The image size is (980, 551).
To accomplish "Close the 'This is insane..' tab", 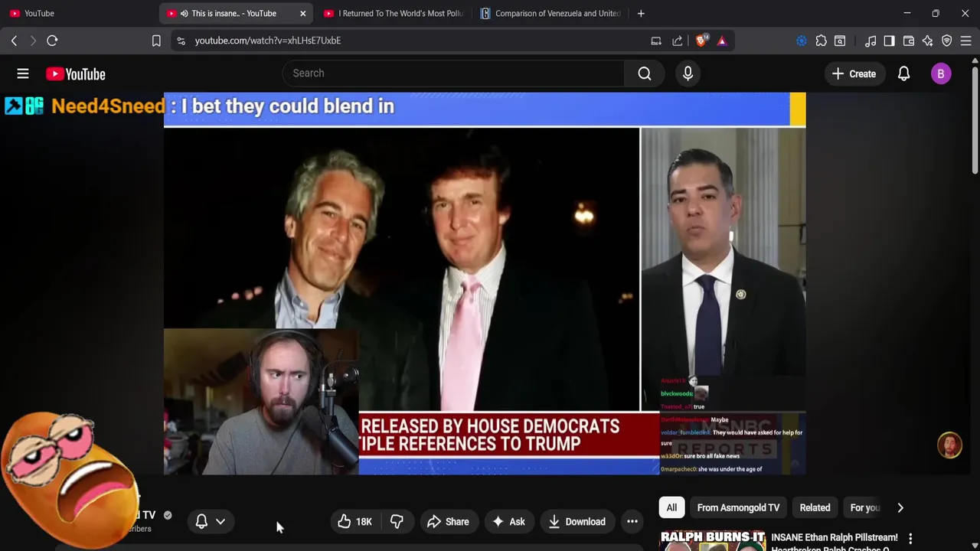I will pyautogui.click(x=302, y=13).
